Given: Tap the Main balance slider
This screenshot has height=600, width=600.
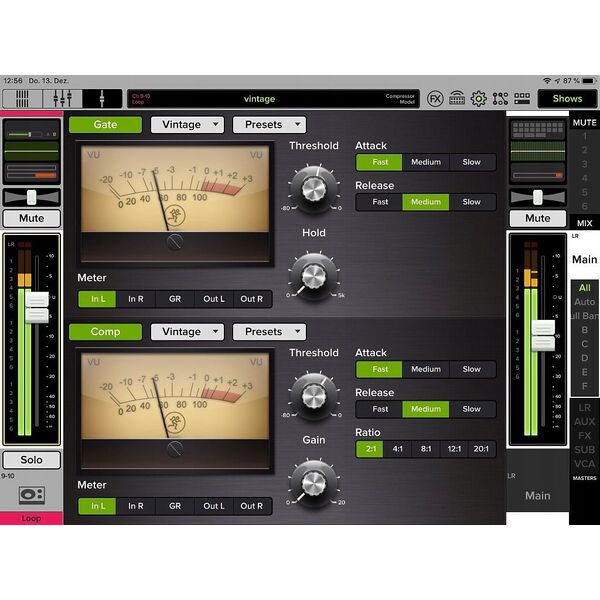Looking at the screenshot, I should coord(538,197).
